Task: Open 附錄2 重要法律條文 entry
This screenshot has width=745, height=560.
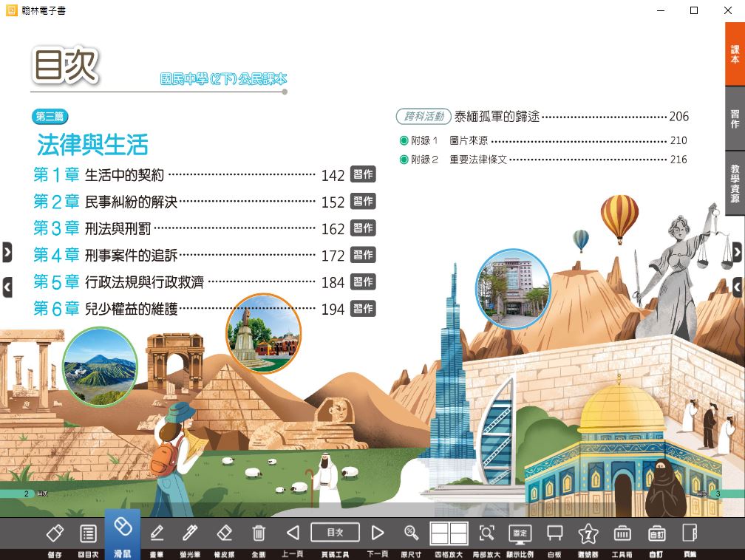Action: pos(543,160)
